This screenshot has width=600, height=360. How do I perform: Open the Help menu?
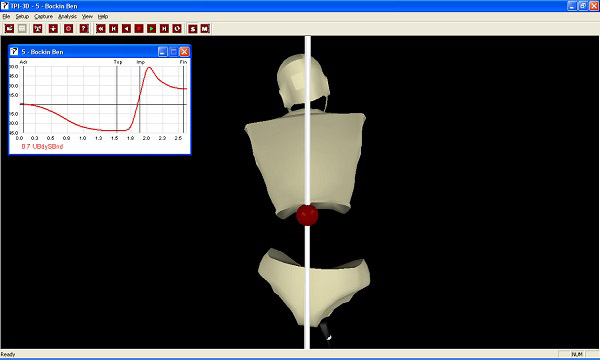tap(103, 16)
